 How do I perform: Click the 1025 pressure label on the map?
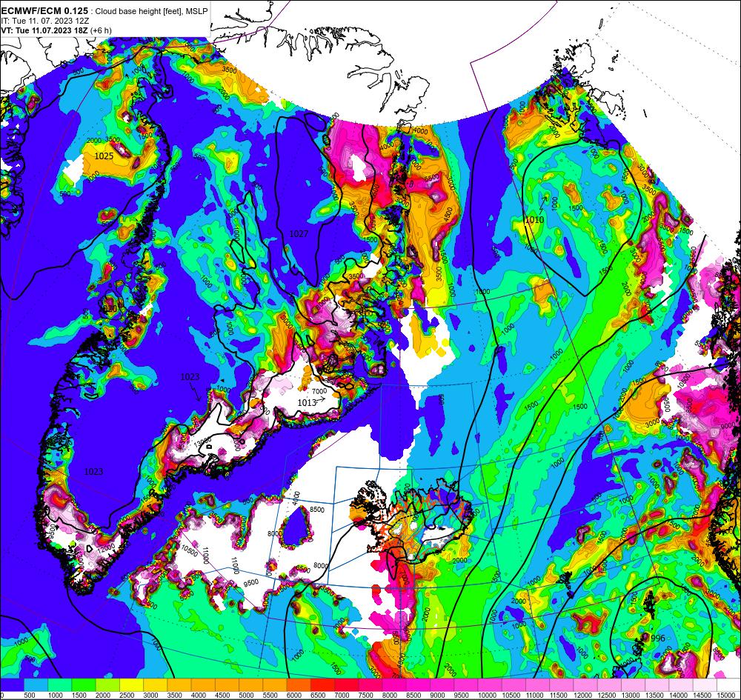(x=104, y=156)
